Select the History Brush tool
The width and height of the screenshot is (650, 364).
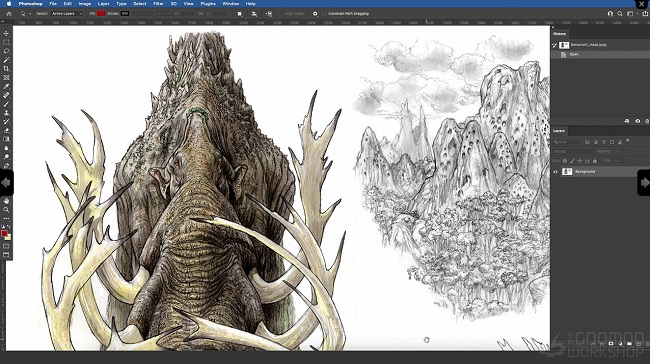tap(6, 121)
